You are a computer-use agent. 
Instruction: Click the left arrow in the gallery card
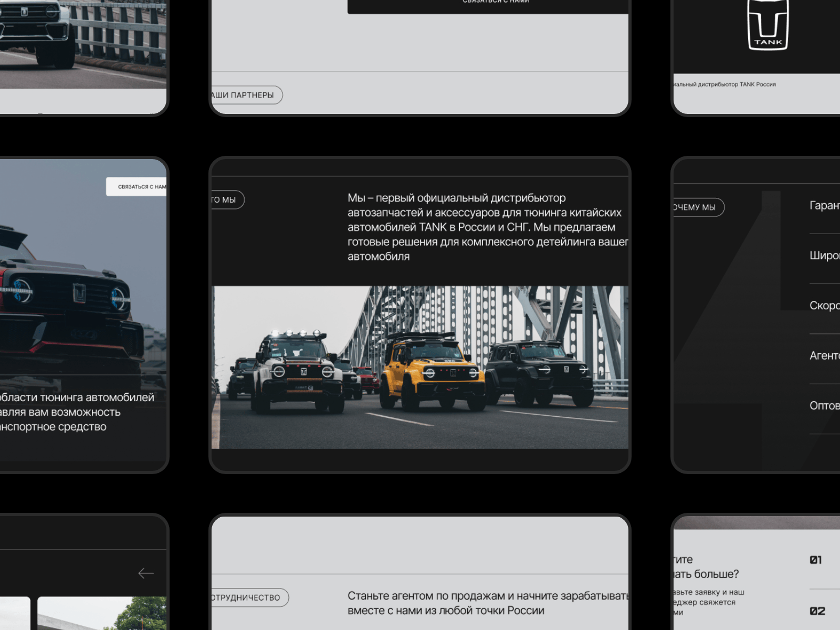point(146,573)
